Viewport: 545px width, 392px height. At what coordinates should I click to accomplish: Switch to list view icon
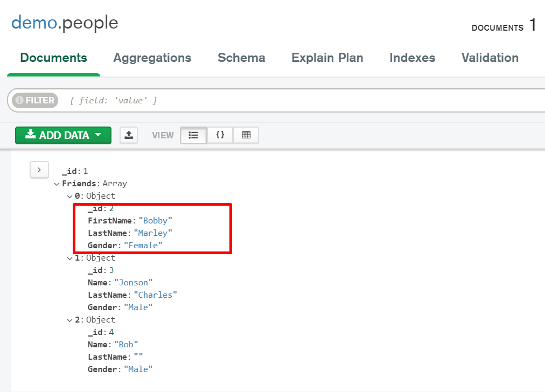click(193, 135)
